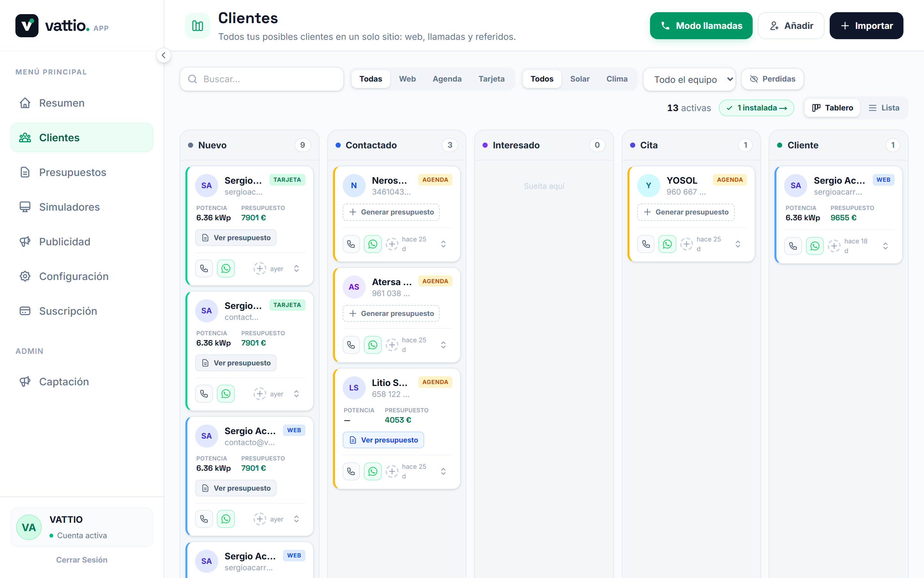
Task: Switch to Lista view
Action: click(x=884, y=108)
